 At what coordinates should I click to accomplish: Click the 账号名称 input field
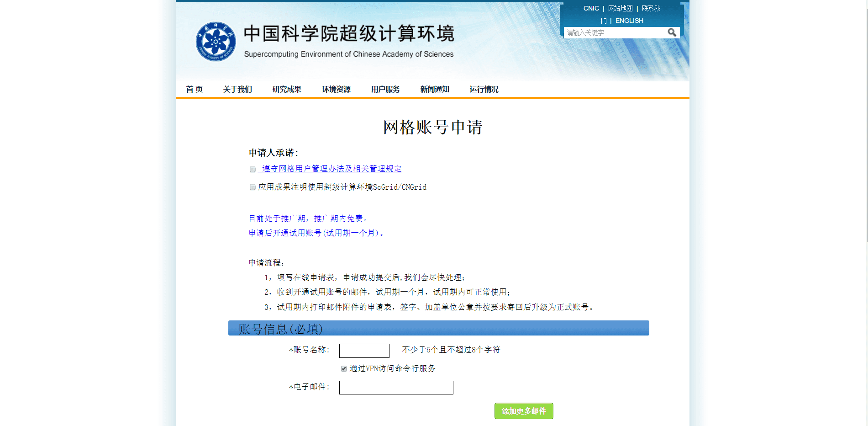364,351
